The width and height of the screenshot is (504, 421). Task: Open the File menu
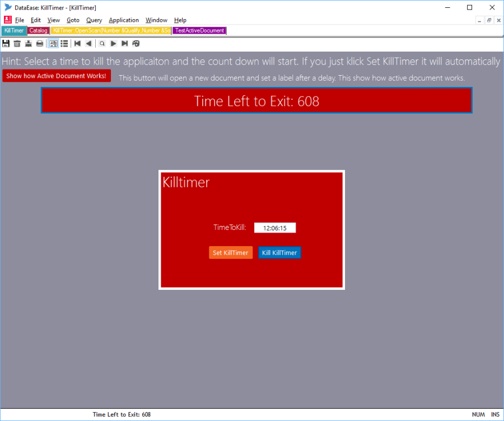point(20,20)
